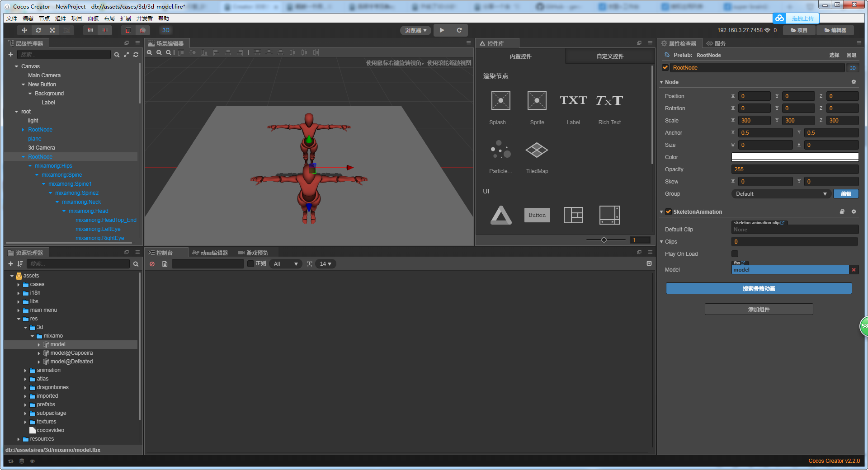This screenshot has width=868, height=470.
Task: Switch to the 动画编辑器 tab
Action: point(210,253)
